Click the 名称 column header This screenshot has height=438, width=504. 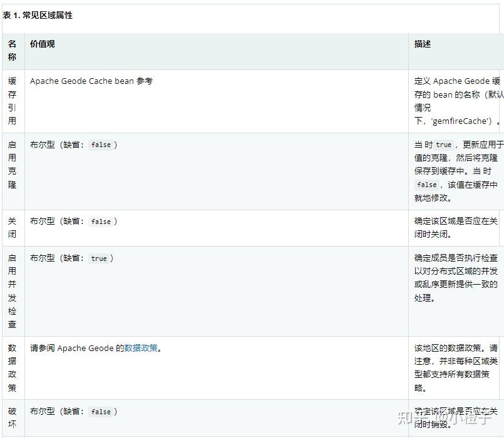click(12, 50)
